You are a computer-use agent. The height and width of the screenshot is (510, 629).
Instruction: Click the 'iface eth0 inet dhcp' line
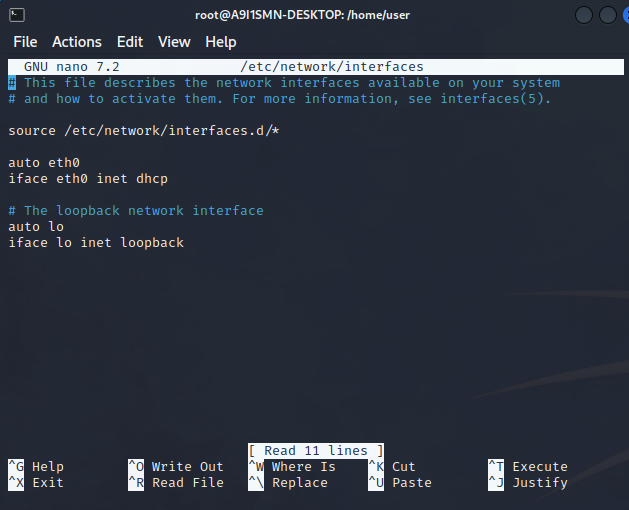click(x=88, y=179)
